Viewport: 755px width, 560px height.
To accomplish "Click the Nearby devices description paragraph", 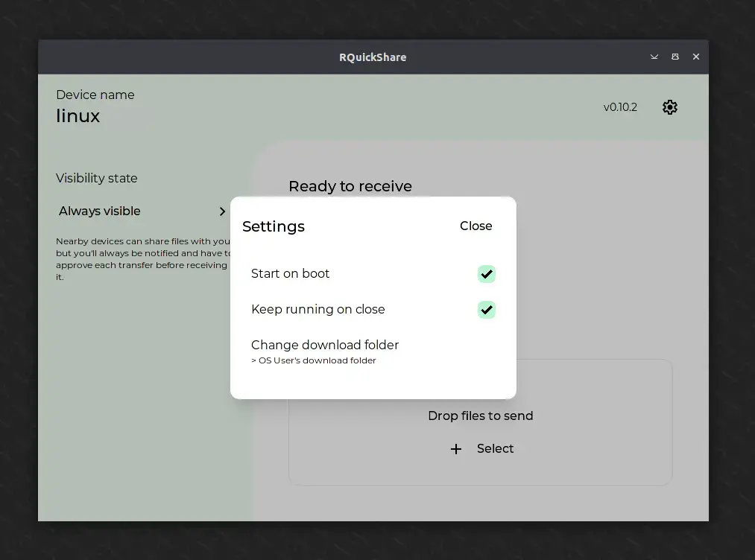I will (144, 259).
